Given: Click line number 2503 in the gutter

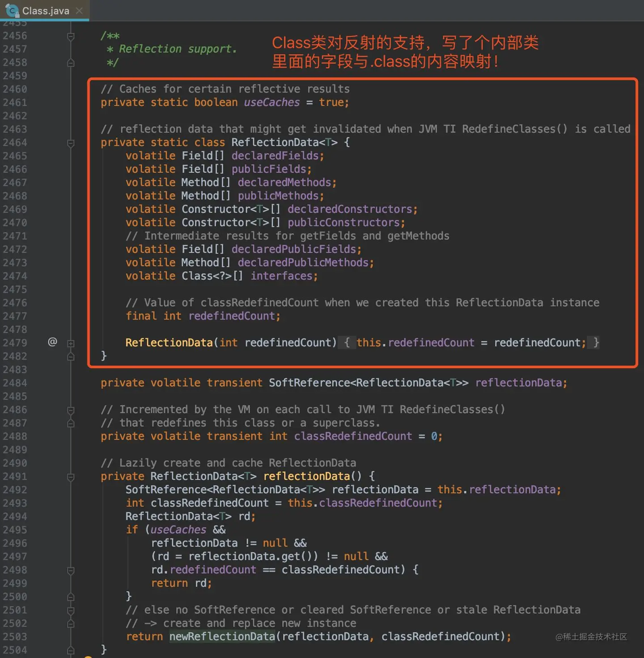Looking at the screenshot, I should click(15, 637).
